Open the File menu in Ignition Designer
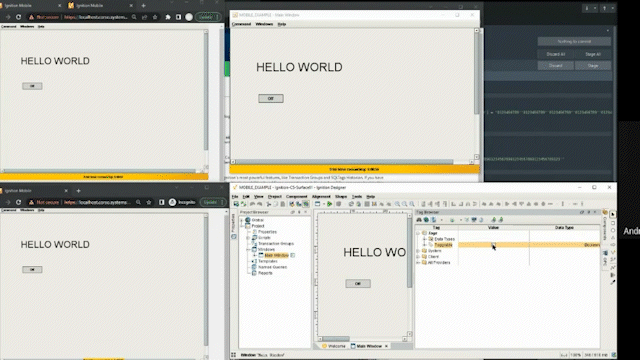This screenshot has height=360, width=640. pos(235,197)
